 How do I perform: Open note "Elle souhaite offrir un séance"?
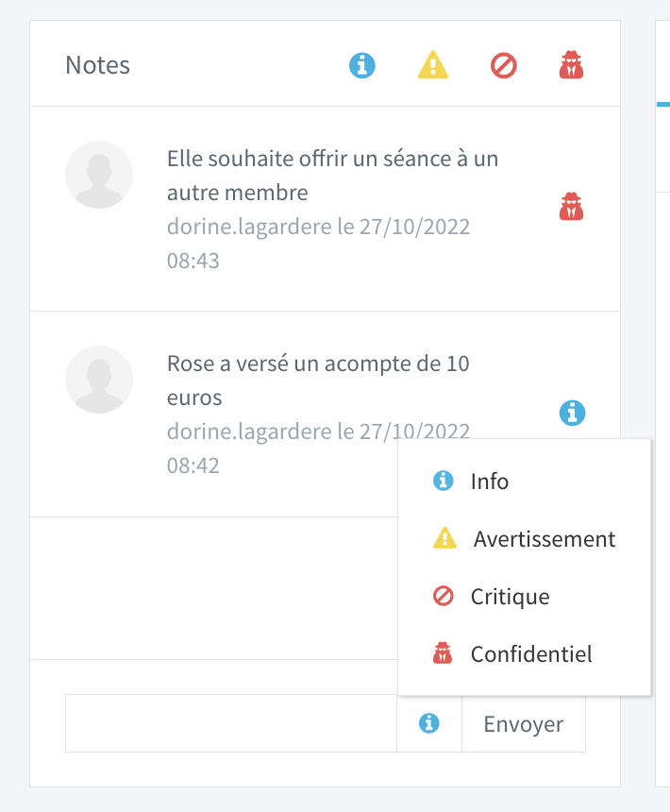tap(332, 176)
